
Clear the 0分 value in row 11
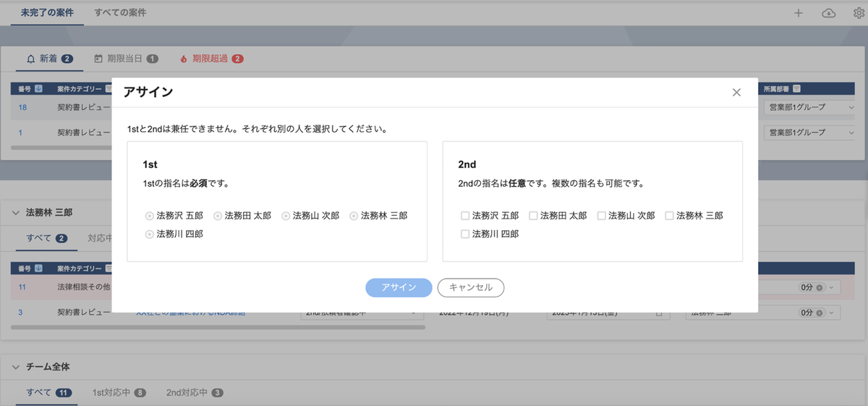click(819, 287)
